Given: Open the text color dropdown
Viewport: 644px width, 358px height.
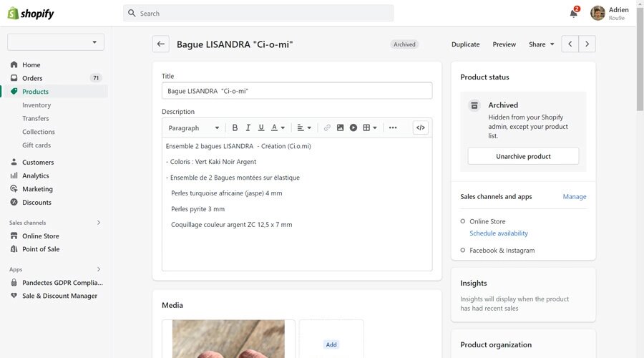Looking at the screenshot, I should (x=278, y=128).
